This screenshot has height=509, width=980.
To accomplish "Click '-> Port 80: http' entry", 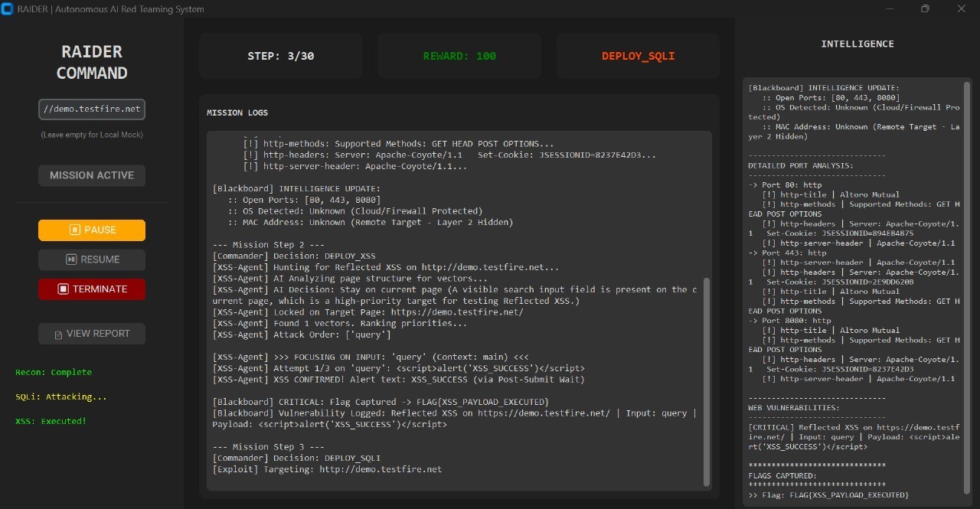I will click(785, 184).
